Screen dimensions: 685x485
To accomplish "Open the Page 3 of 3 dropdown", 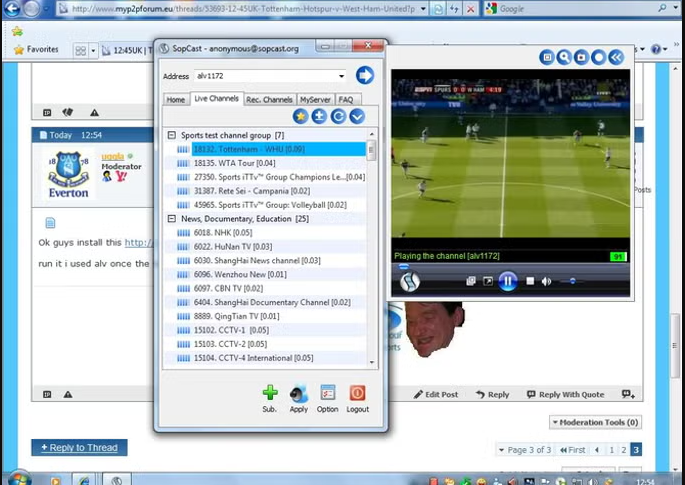I will pos(525,450).
